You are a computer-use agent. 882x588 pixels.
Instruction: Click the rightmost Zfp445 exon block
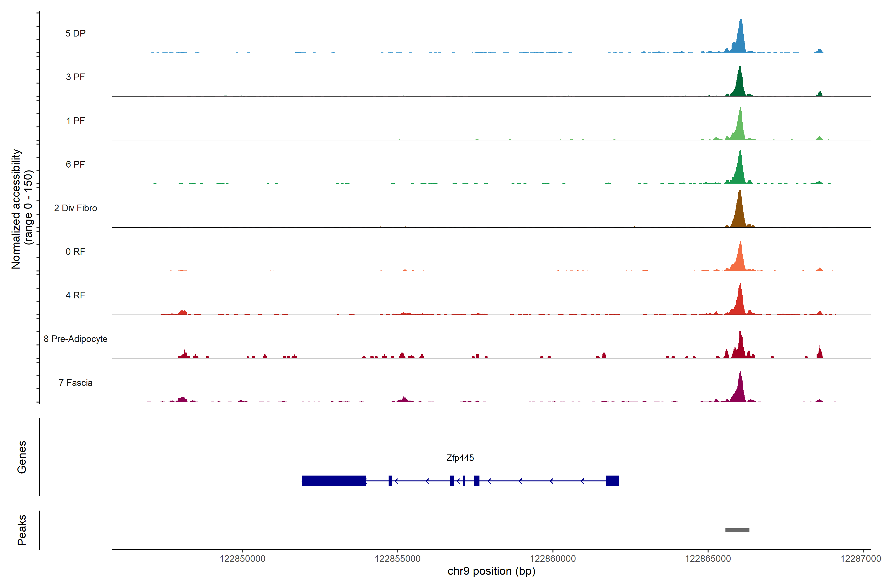point(612,481)
